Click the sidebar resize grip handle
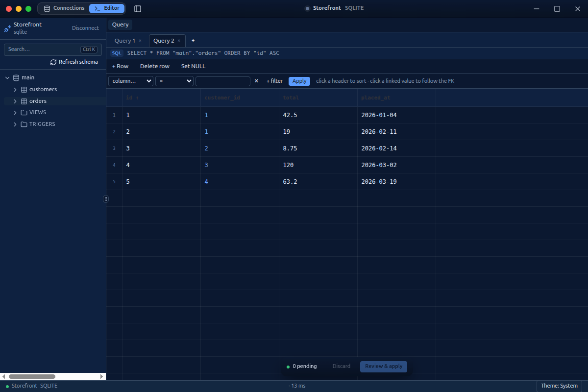This screenshot has width=588, height=392. 106,199
